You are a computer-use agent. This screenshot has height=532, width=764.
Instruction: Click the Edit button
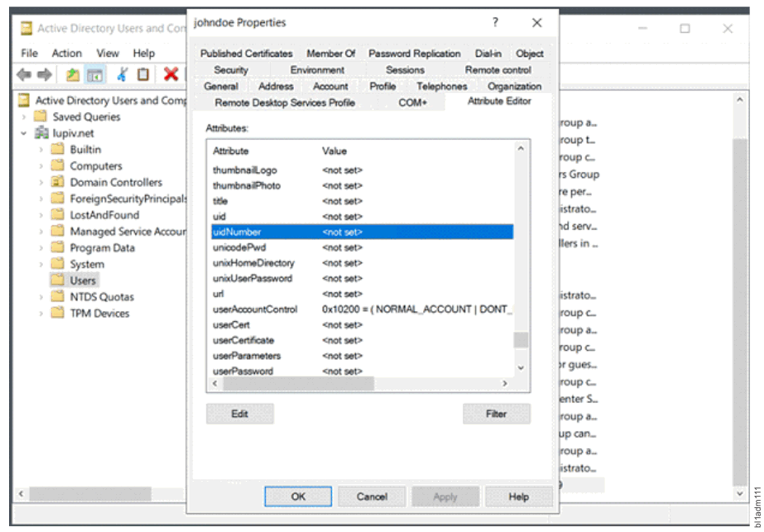[x=240, y=413]
